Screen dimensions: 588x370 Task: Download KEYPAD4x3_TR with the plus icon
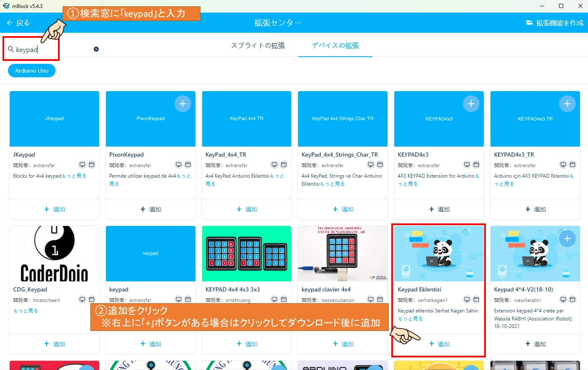tap(567, 104)
